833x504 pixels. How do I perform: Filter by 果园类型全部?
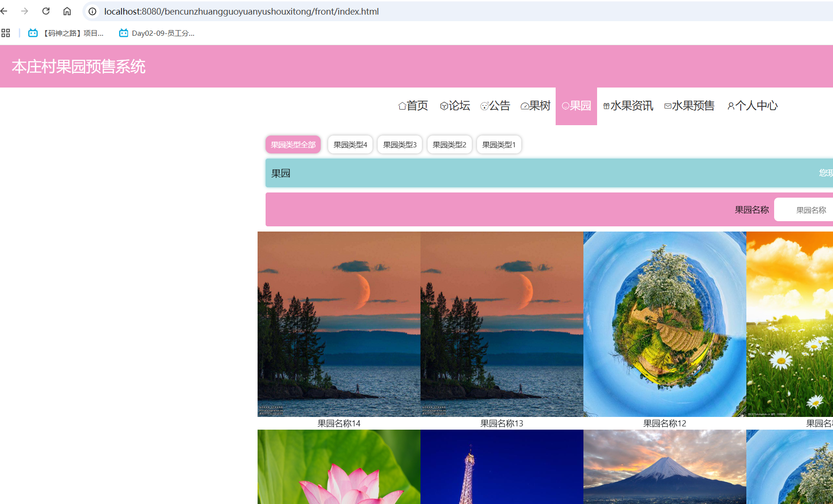(x=293, y=144)
